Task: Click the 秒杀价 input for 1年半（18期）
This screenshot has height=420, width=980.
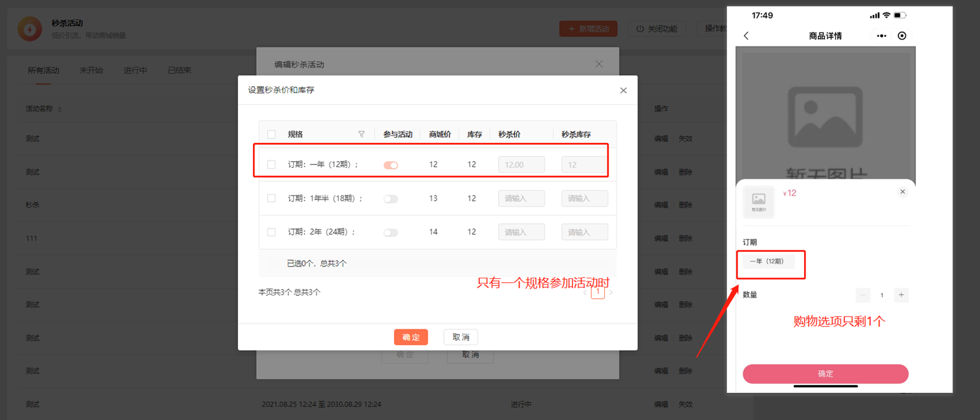Action: coord(521,199)
